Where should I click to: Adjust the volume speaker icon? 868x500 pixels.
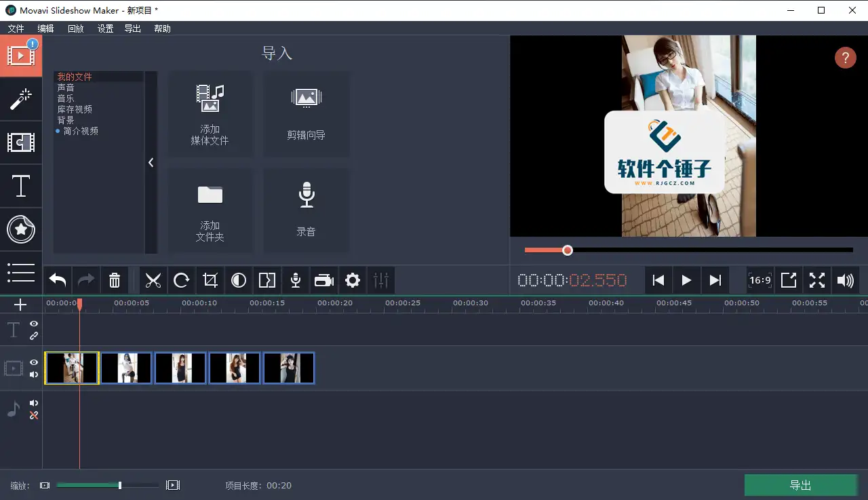[x=846, y=280]
